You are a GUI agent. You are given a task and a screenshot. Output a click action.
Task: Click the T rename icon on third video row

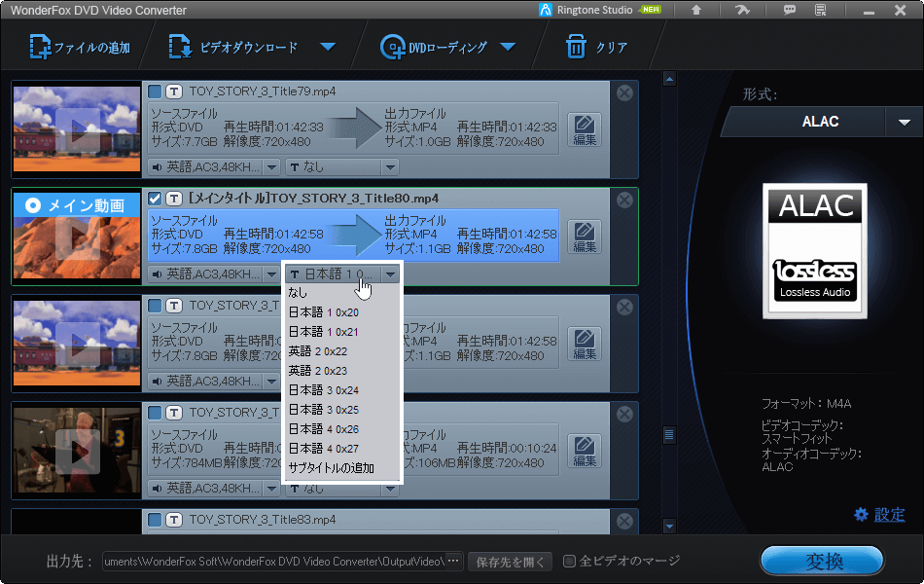pos(174,306)
